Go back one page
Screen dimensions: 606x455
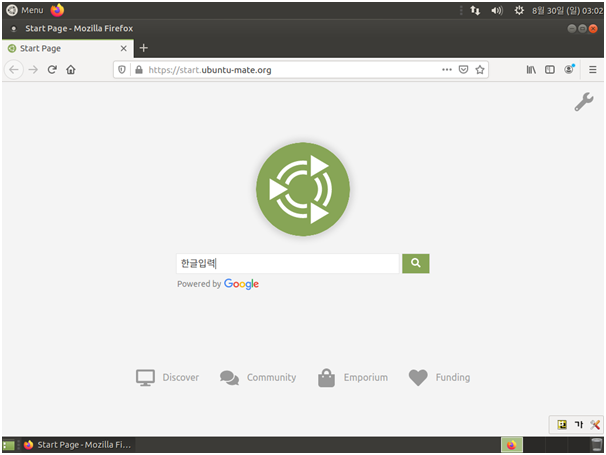tap(14, 70)
